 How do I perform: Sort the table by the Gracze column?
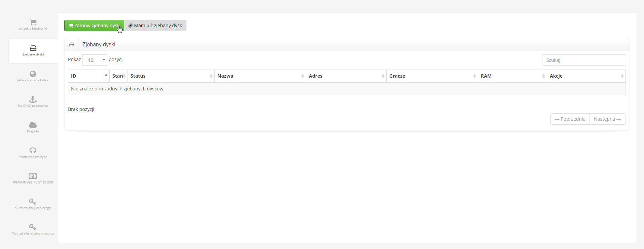(x=432, y=76)
